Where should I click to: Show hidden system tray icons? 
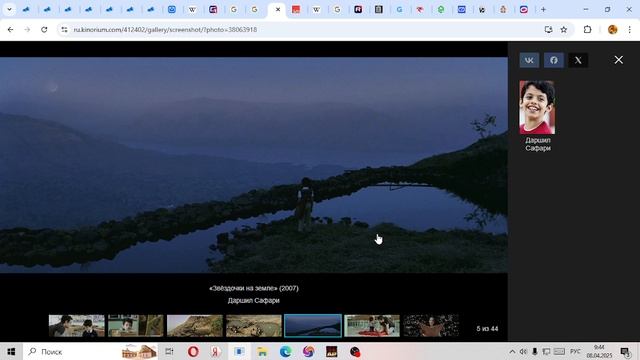[x=512, y=351]
